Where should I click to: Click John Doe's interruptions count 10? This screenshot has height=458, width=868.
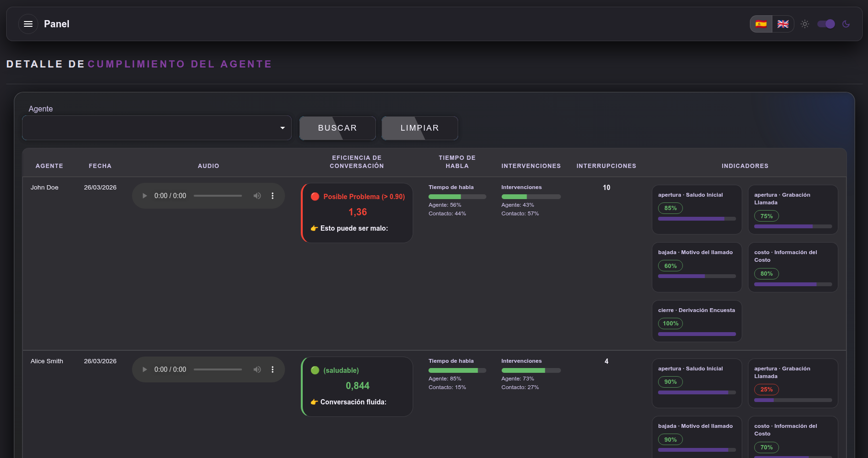[x=606, y=188]
